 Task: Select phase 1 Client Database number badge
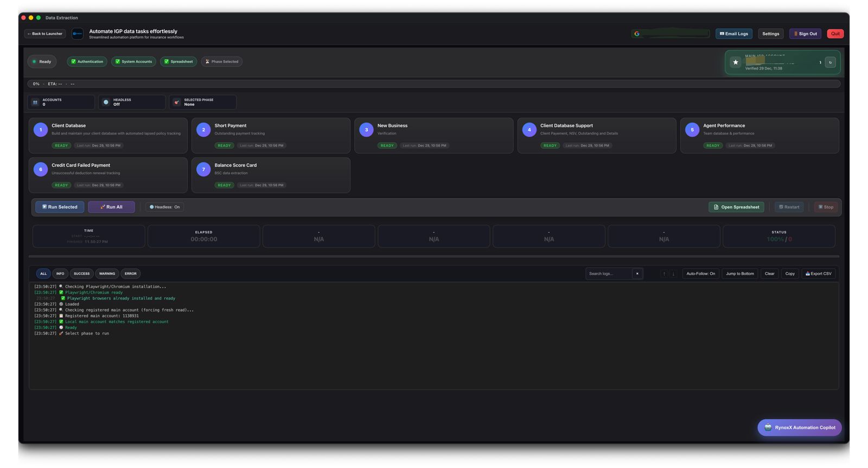[x=41, y=130]
